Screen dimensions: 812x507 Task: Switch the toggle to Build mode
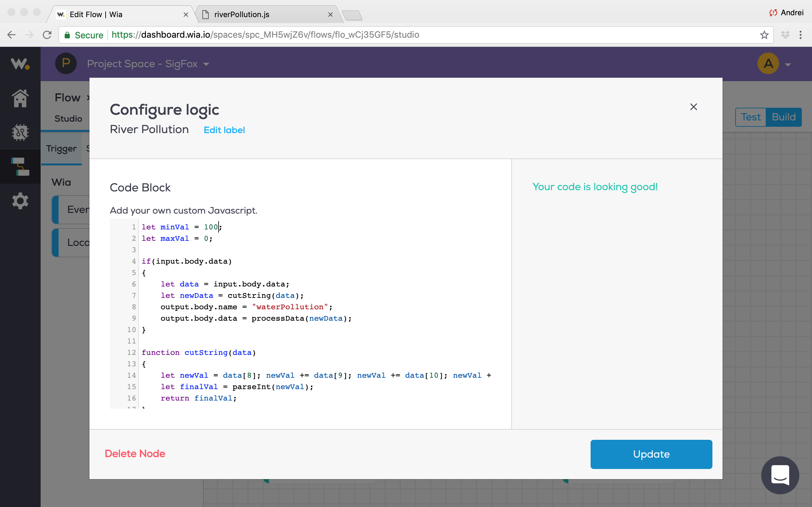click(x=783, y=117)
